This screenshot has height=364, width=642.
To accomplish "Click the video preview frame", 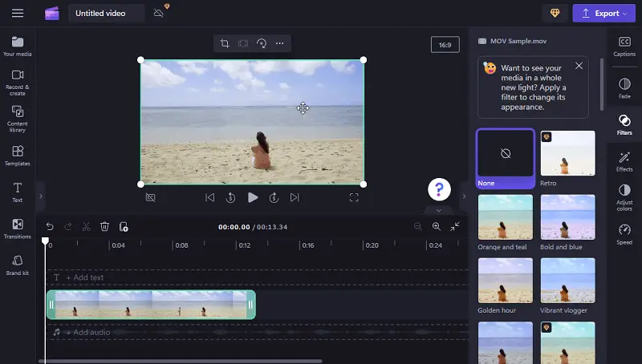I will [252, 122].
